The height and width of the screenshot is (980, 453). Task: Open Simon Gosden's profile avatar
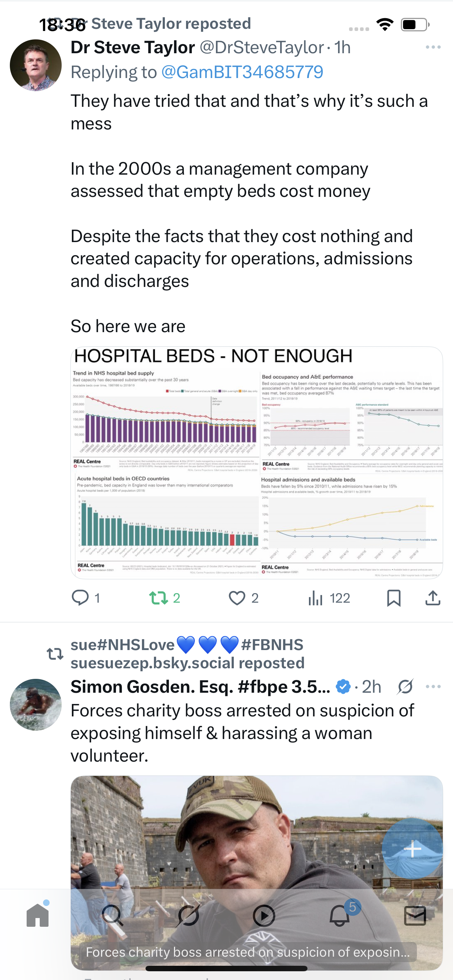(36, 705)
